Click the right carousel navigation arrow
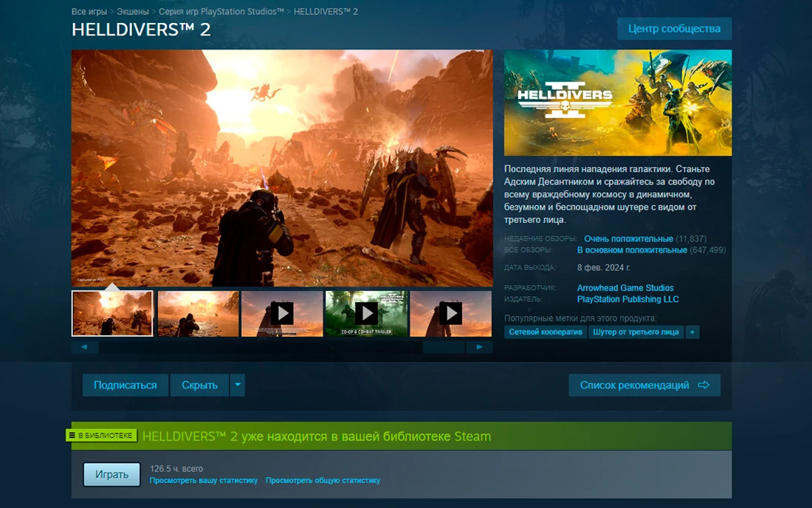812x508 pixels. [x=480, y=346]
